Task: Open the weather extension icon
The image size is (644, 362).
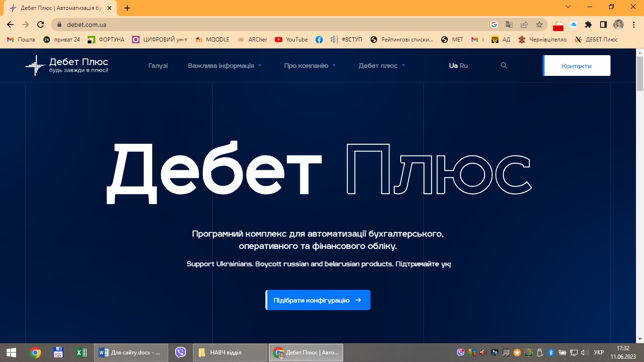Action: pos(558,25)
